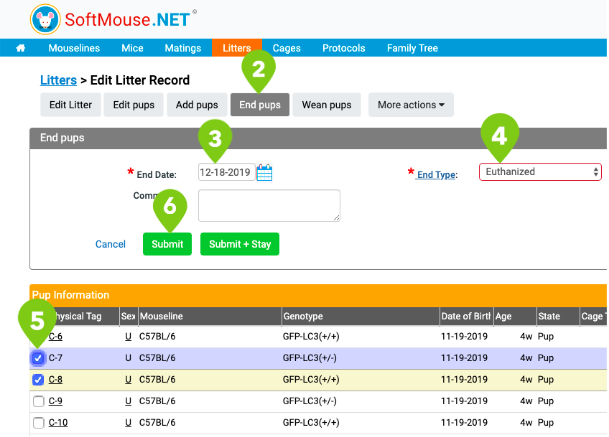The height and width of the screenshot is (437, 609).
Task: Click the green Submit button
Action: click(167, 244)
